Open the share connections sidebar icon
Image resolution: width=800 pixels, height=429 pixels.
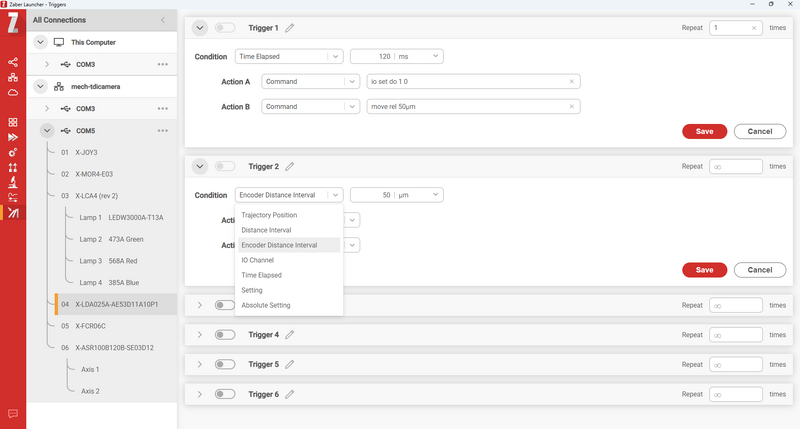coord(13,62)
